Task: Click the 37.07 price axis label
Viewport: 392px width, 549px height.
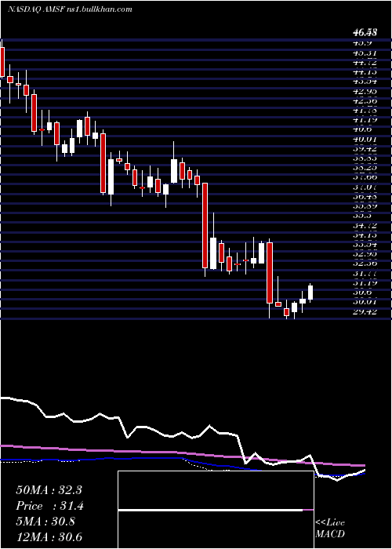Action: 365,187
